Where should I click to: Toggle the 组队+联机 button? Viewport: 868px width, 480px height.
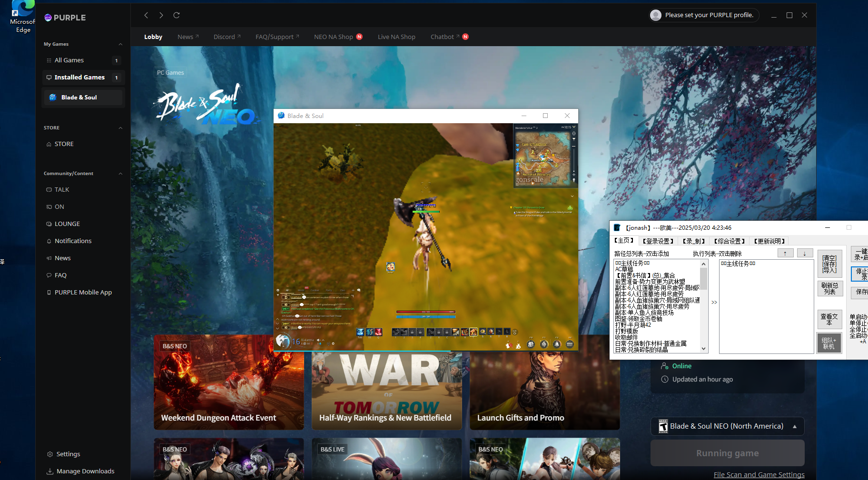829,343
